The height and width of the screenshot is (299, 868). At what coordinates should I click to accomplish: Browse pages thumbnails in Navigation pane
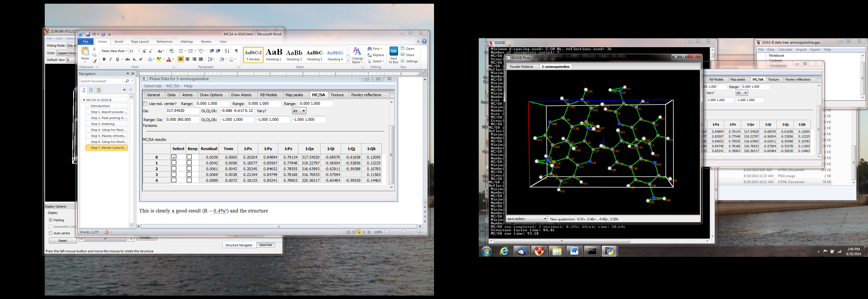click(x=91, y=90)
